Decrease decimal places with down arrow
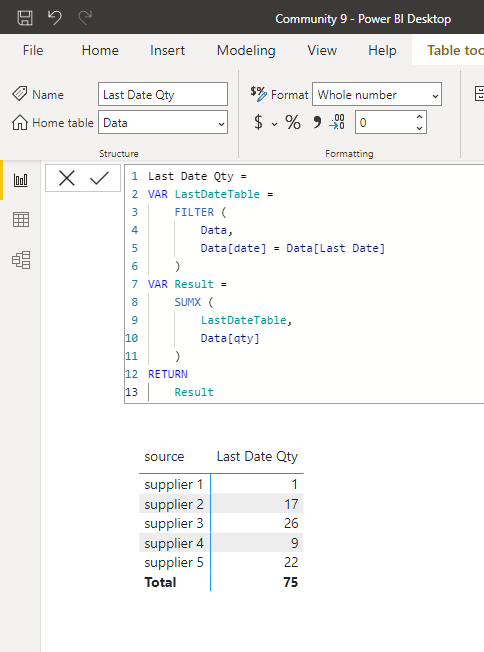The height and width of the screenshot is (652, 484). coord(419,128)
